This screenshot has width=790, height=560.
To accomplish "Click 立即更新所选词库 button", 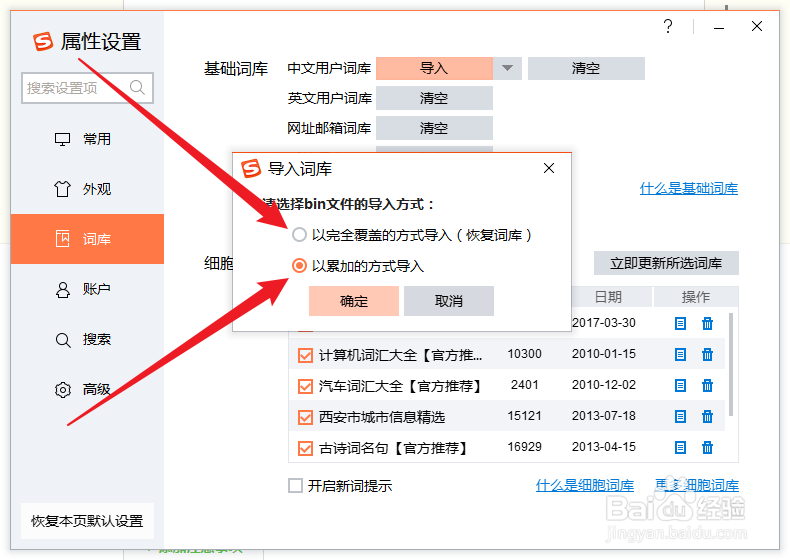I will [666, 263].
